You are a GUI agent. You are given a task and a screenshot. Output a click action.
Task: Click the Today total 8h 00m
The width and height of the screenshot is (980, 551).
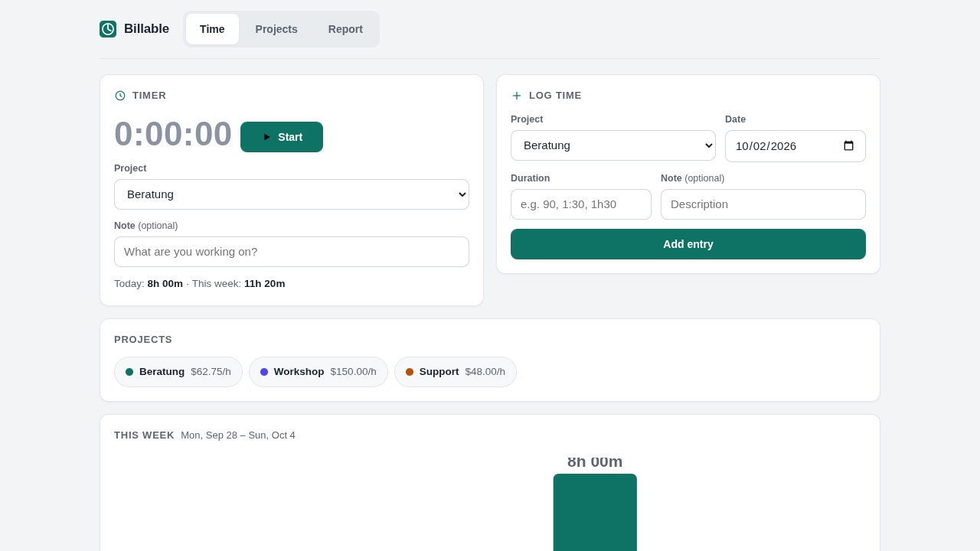coord(165,284)
